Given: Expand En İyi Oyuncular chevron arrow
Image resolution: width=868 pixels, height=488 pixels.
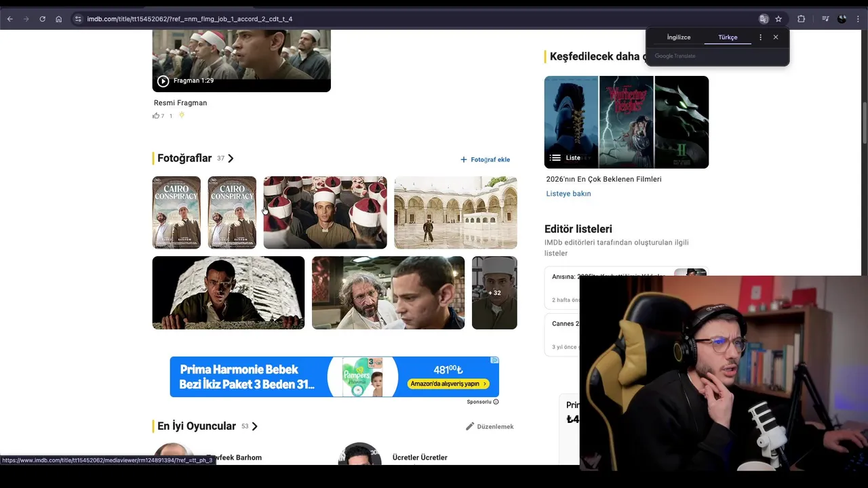Looking at the screenshot, I should 254,426.
